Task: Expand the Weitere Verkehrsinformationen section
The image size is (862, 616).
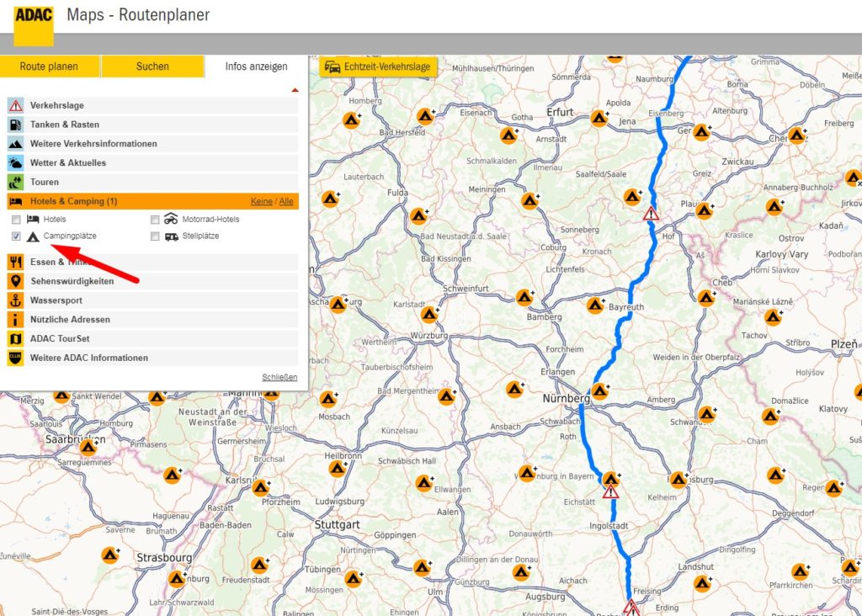Action: (x=153, y=144)
